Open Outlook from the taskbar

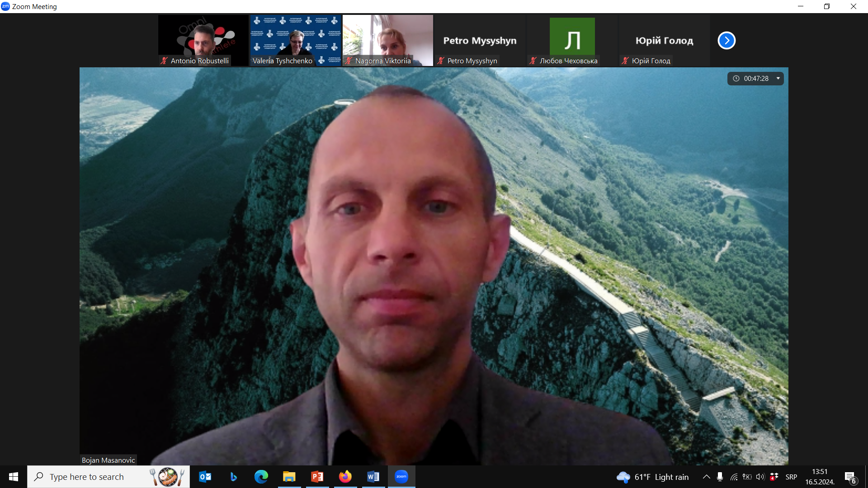(x=205, y=477)
